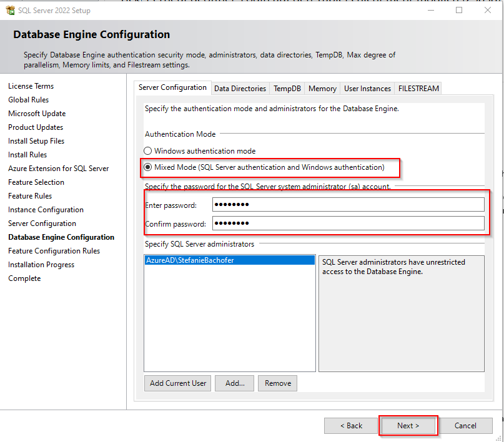This screenshot has width=504, height=442.
Task: Click the Add... button
Action: click(235, 383)
